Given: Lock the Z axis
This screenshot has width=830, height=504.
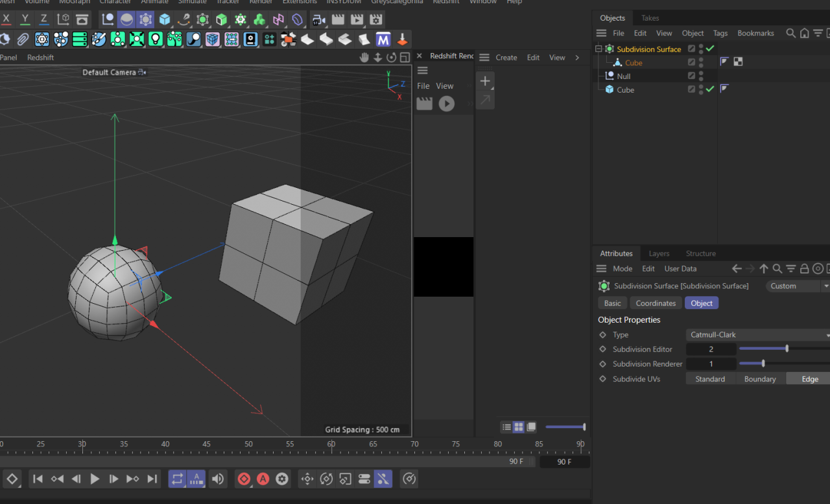Looking at the screenshot, I should coord(44,19).
